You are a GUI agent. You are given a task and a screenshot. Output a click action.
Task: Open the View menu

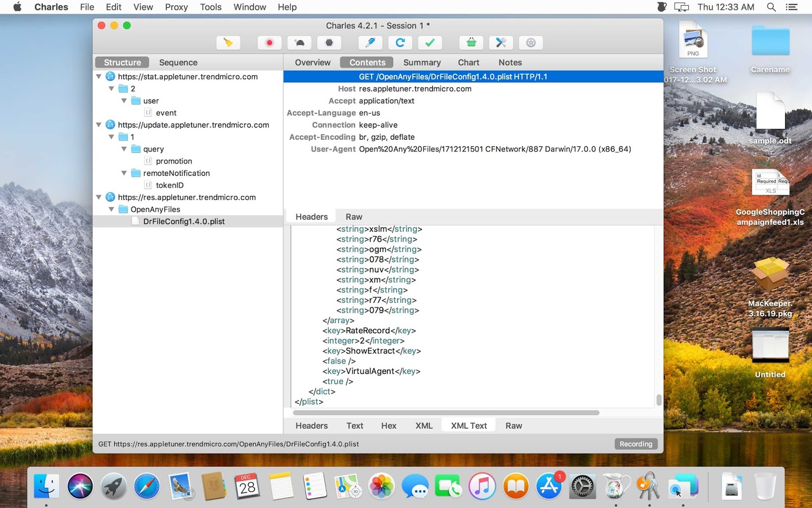tap(143, 7)
